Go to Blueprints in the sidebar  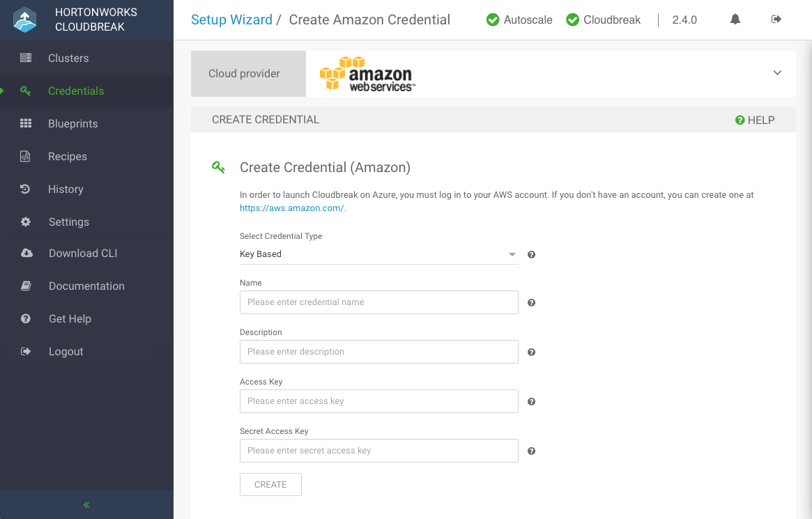point(72,123)
